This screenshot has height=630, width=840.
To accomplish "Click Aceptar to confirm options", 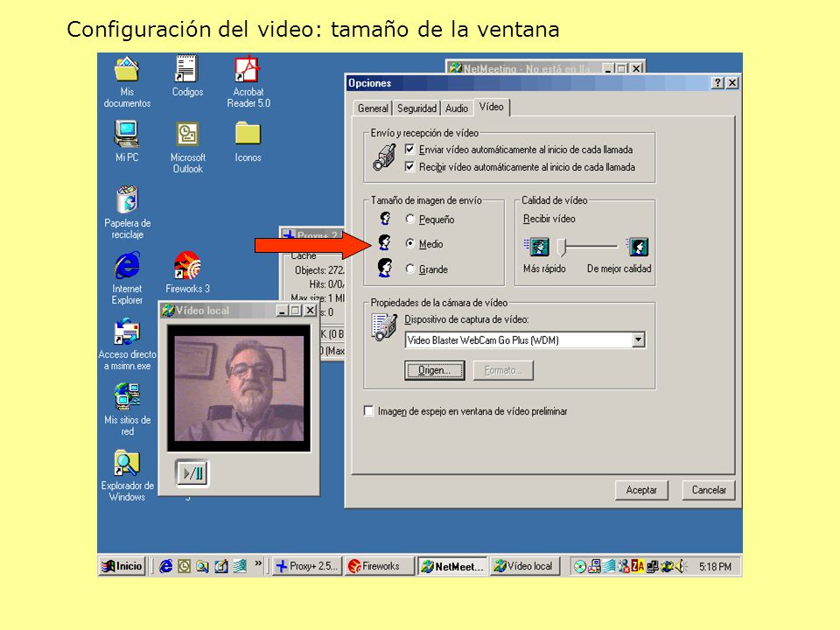I will coord(641,490).
